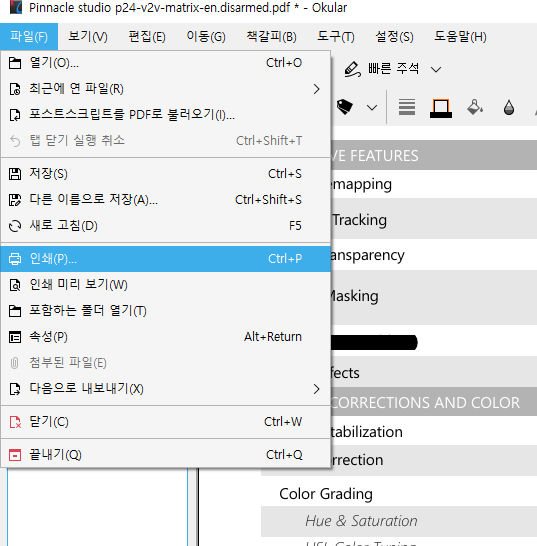Viewport: 537px width, 546px height.
Task: Choose 닫기(C) close document entry
Action: [165, 422]
